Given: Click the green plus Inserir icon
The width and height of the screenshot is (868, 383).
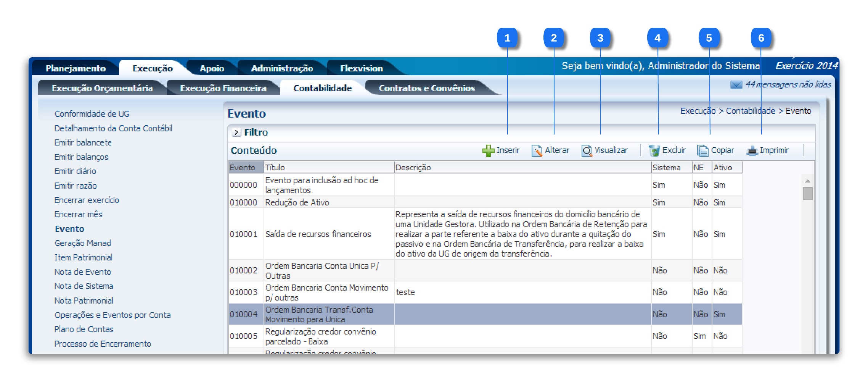Looking at the screenshot, I should [x=488, y=151].
